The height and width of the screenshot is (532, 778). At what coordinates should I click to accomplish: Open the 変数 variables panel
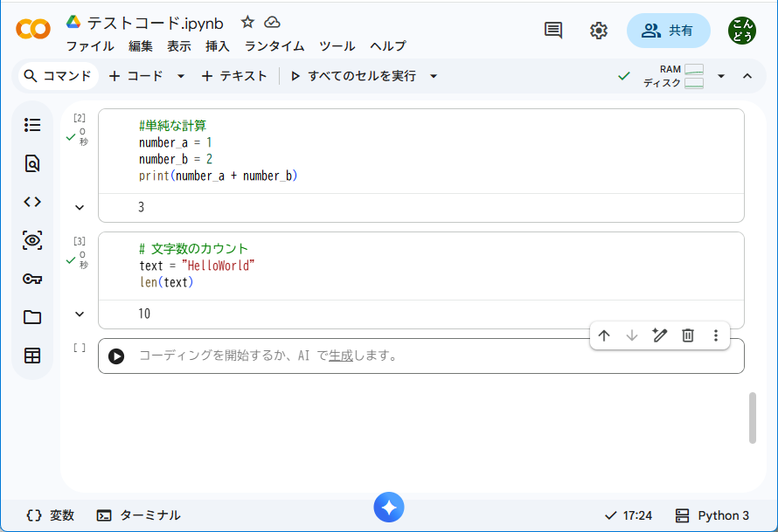coord(50,515)
